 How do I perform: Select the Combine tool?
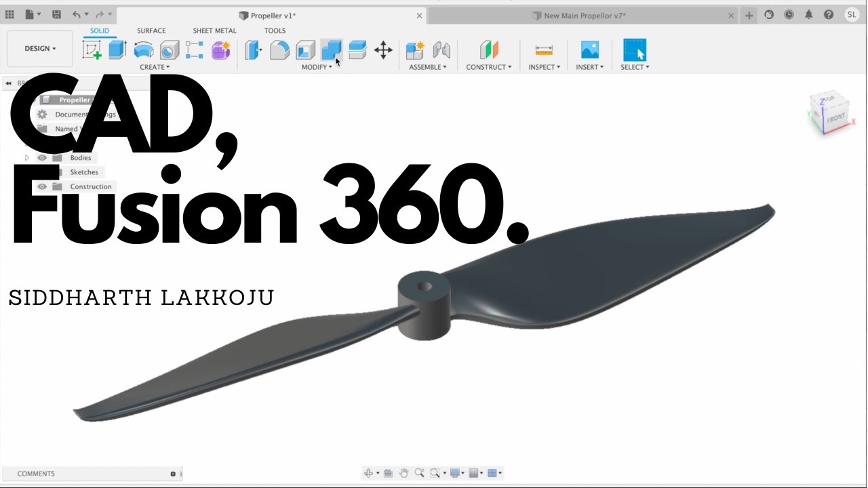click(331, 49)
